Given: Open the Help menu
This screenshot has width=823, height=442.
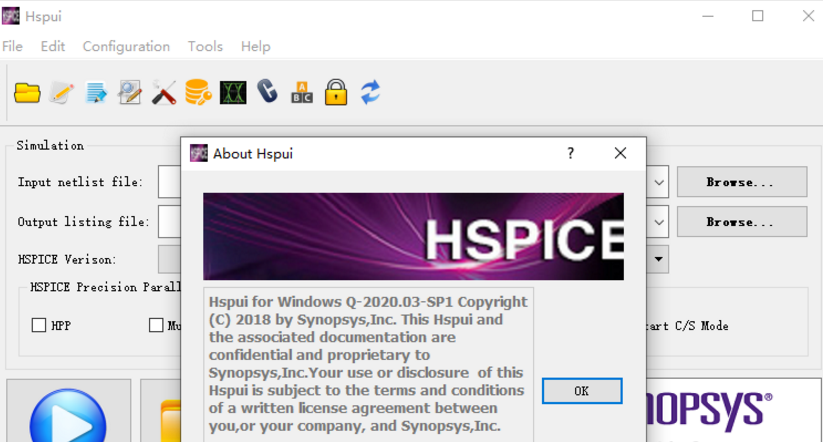Looking at the screenshot, I should click(256, 46).
